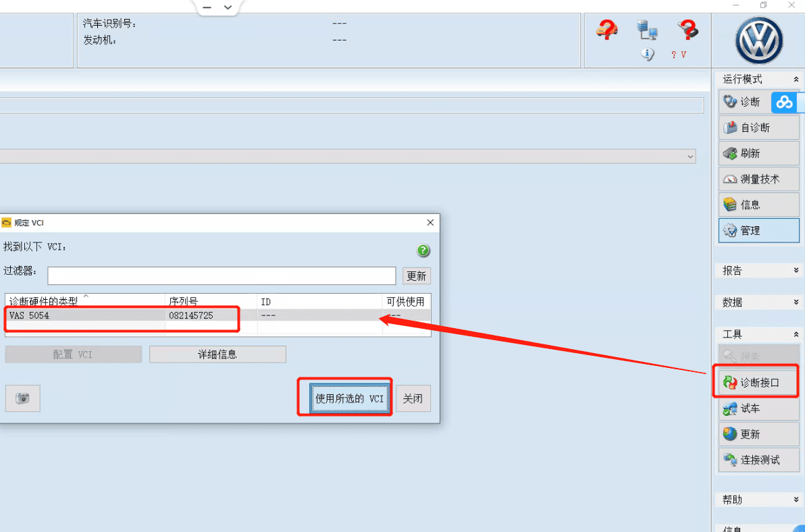The image size is (805, 532).
Task: Click the blue info bubble icon
Action: [x=647, y=54]
